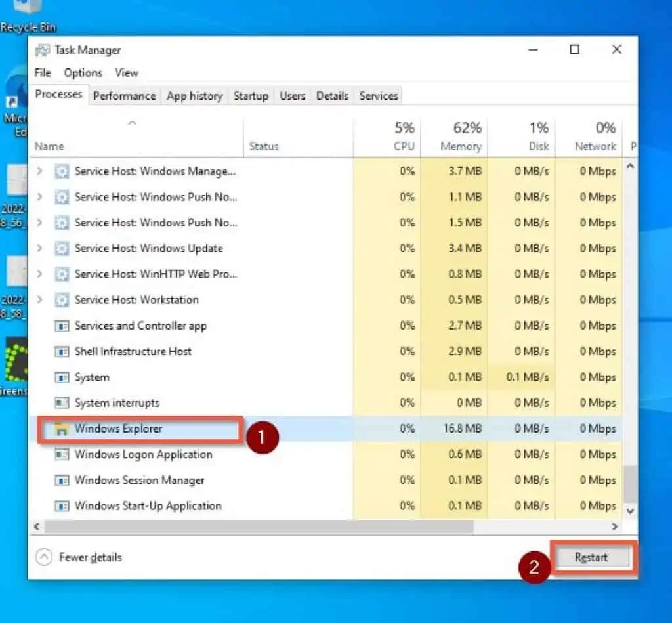Image resolution: width=672 pixels, height=623 pixels.
Task: Expand Service Host: WinHTTP Web Proxy entry
Action: tap(39, 274)
